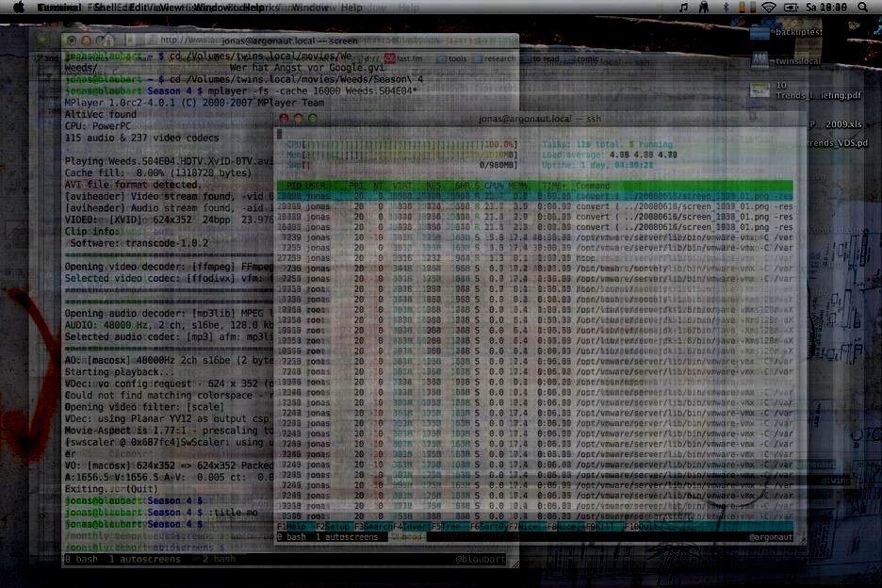Image resolution: width=882 pixels, height=588 pixels.
Task: Open the to read bookmark folder
Action: tap(542, 58)
